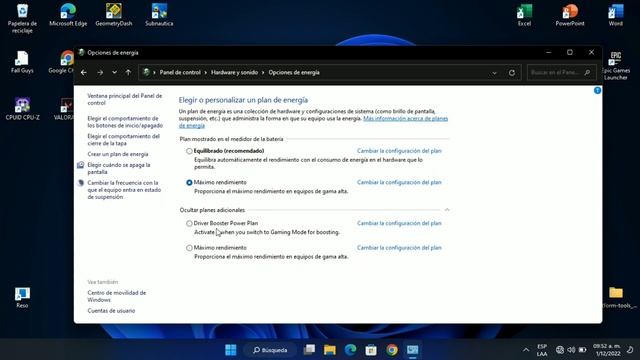Click the taskbar Búsqueda search box
Viewport: 640px width, 360px height.
point(270,350)
